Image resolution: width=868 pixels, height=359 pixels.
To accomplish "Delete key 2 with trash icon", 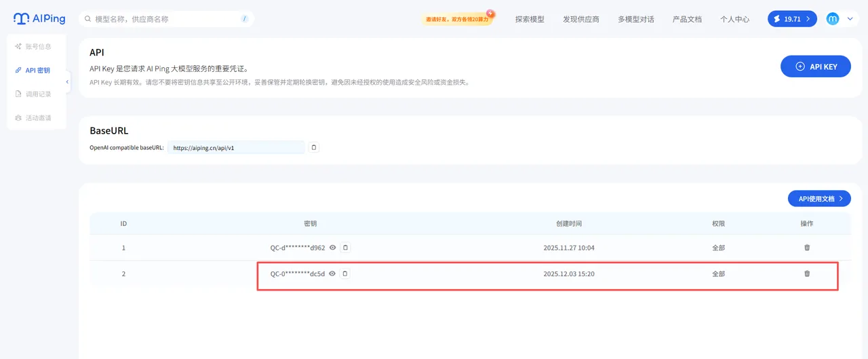I will [x=807, y=273].
